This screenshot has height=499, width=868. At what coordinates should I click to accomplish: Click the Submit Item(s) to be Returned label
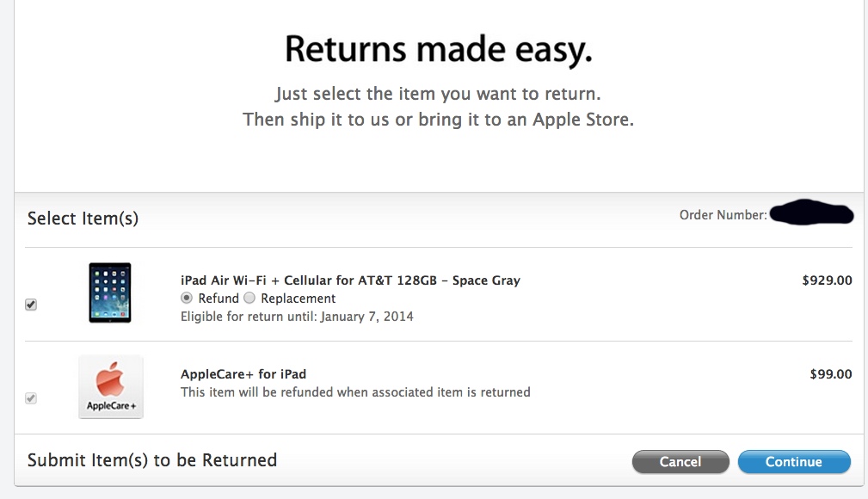pos(152,460)
